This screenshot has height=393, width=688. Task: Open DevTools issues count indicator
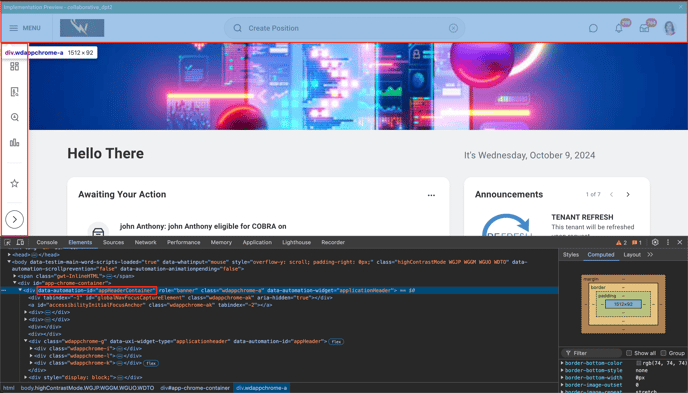pyautogui.click(x=637, y=243)
